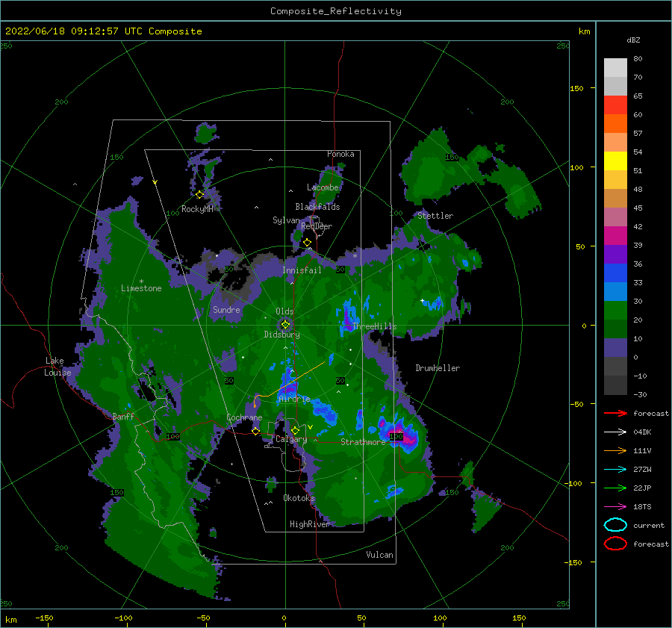Click the green 22JP arrow legend icon
Image resolution: width=672 pixels, height=628 pixels.
[x=615, y=488]
